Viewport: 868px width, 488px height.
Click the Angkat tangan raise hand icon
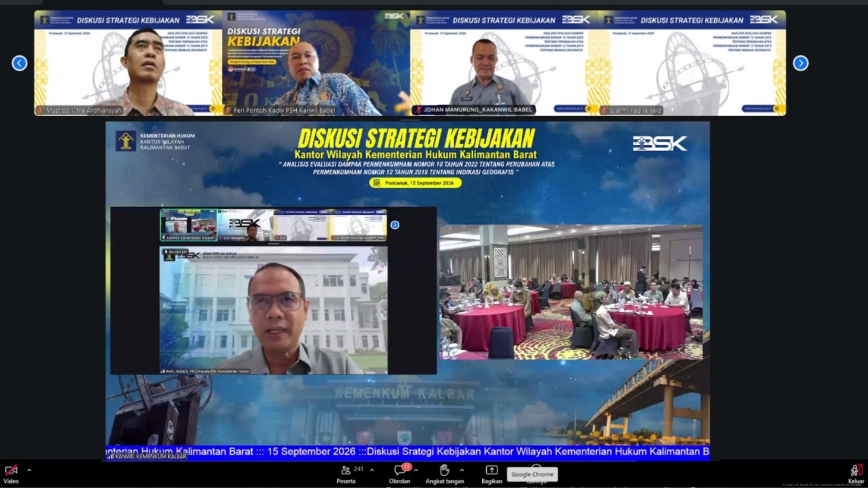[444, 470]
